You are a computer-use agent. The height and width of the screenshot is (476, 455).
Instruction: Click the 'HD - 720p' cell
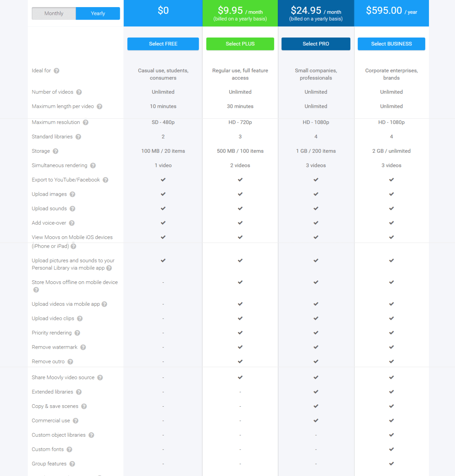pyautogui.click(x=240, y=122)
